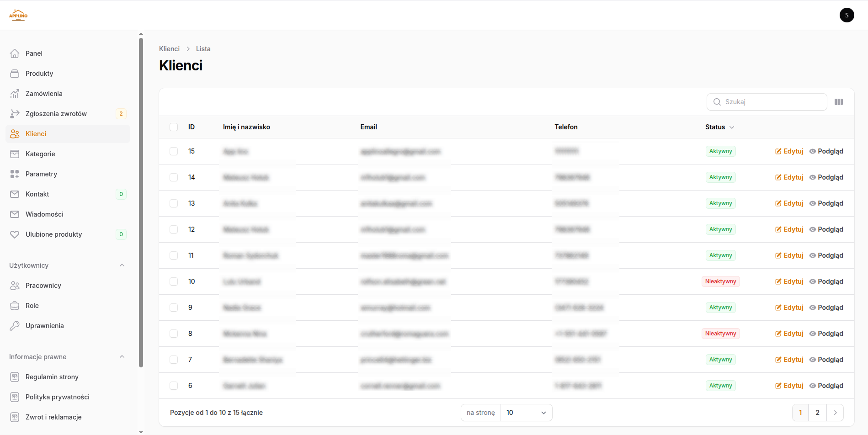Viewport: 868px width, 435px height.
Task: Open Podgląd for client ID 8
Action: click(x=826, y=334)
